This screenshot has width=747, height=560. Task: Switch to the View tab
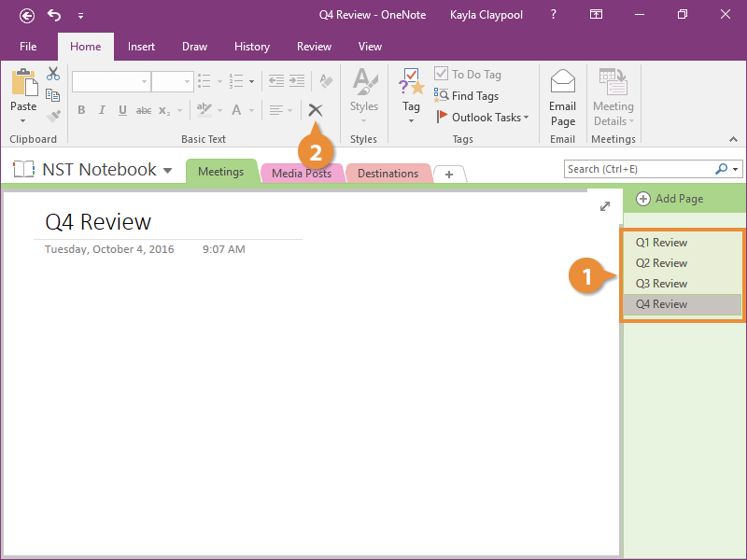[x=370, y=46]
